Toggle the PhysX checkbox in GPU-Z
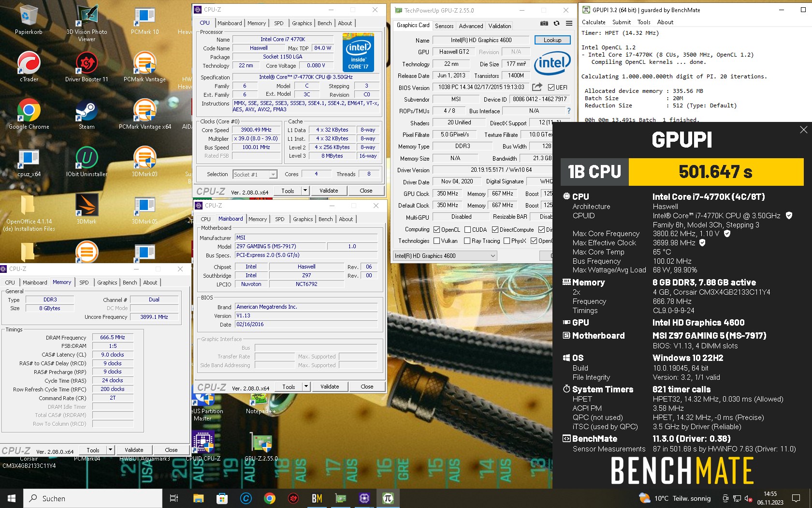This screenshot has height=508, width=812. click(x=507, y=241)
